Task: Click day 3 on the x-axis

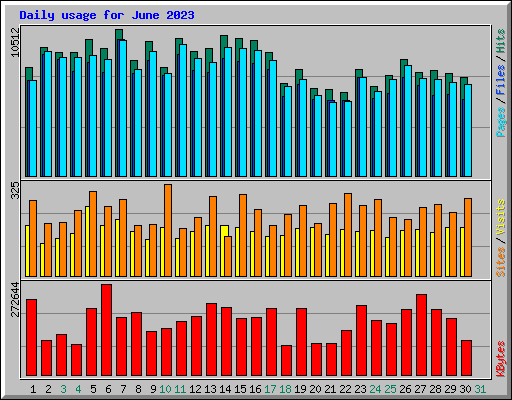Action: click(63, 389)
